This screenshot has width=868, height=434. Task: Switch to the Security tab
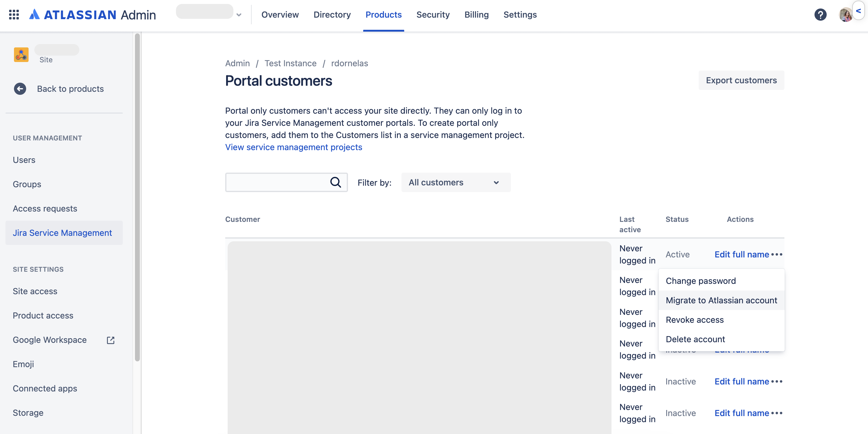tap(433, 15)
